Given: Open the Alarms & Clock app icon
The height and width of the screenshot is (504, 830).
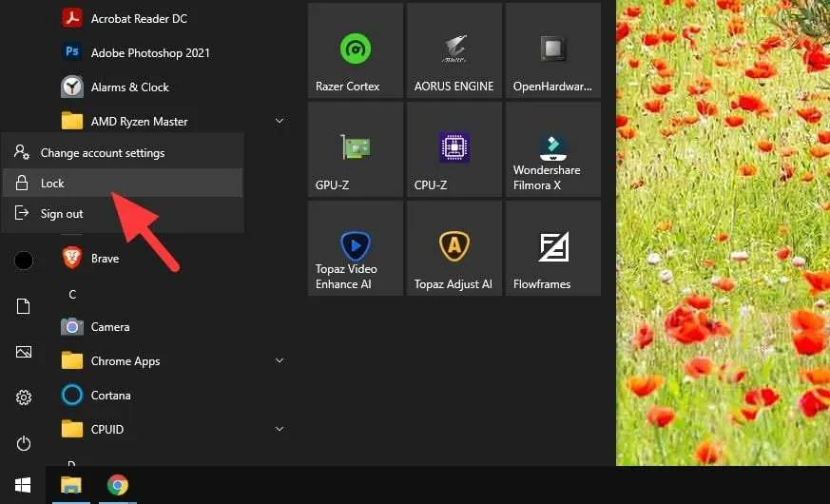Looking at the screenshot, I should (x=72, y=87).
